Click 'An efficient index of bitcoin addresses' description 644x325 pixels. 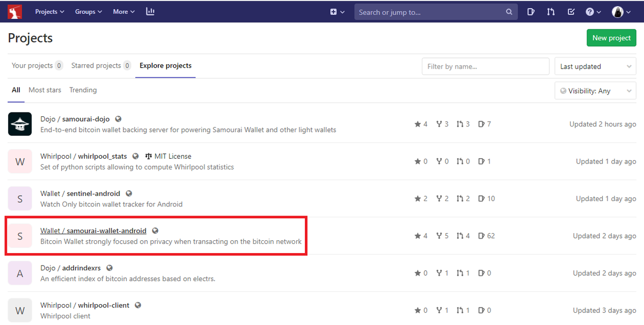click(128, 279)
